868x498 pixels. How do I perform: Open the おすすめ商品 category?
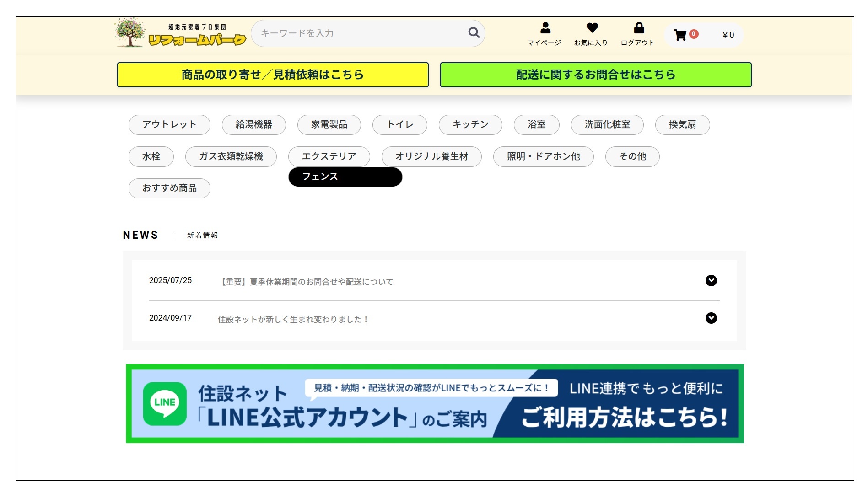click(x=169, y=188)
